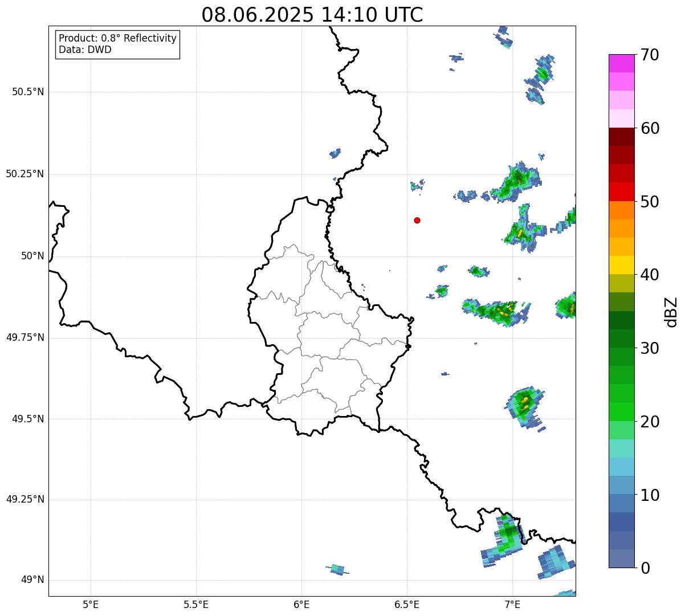Click the 6.5°E longitude label
The width and height of the screenshot is (685, 616).
[407, 604]
